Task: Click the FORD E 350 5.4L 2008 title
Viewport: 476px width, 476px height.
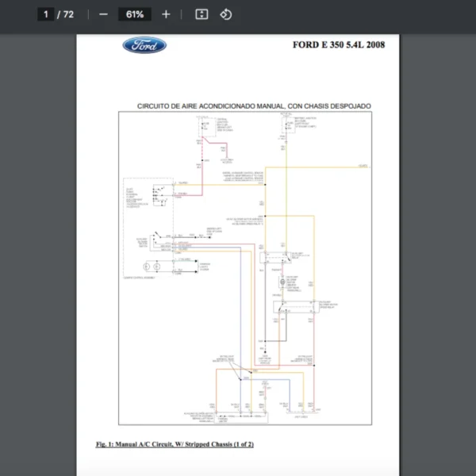Action: click(339, 44)
